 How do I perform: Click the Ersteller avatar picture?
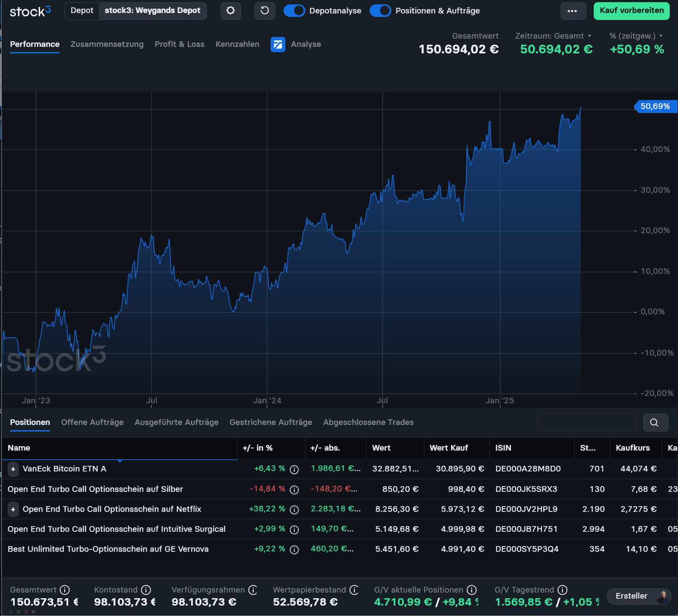663,596
